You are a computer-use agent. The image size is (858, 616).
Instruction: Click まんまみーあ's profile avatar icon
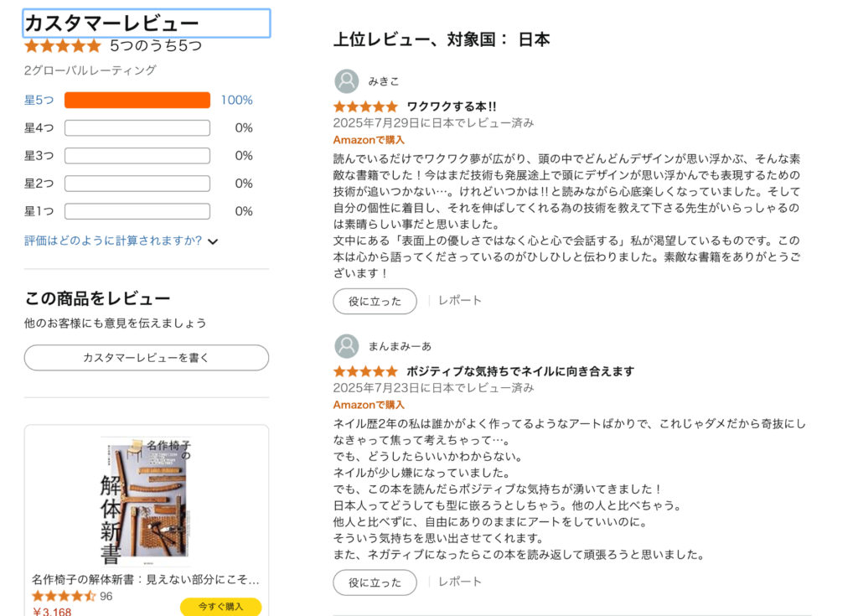tap(346, 346)
